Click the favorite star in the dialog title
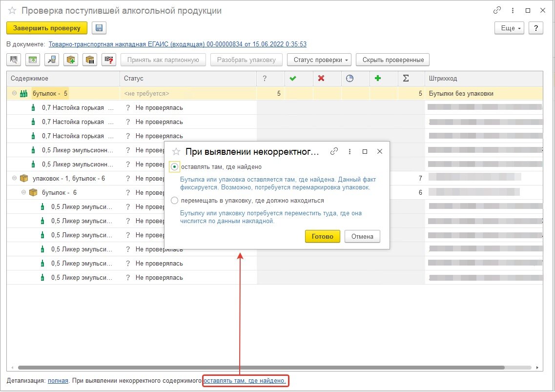Screen dimensions: 555x392 [x=176, y=152]
